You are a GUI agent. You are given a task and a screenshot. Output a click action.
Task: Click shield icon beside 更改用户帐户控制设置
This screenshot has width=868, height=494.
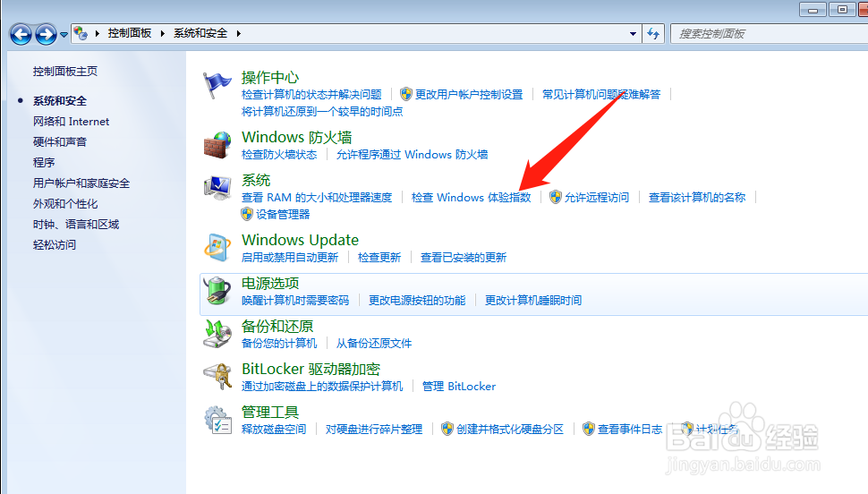pyautogui.click(x=406, y=94)
